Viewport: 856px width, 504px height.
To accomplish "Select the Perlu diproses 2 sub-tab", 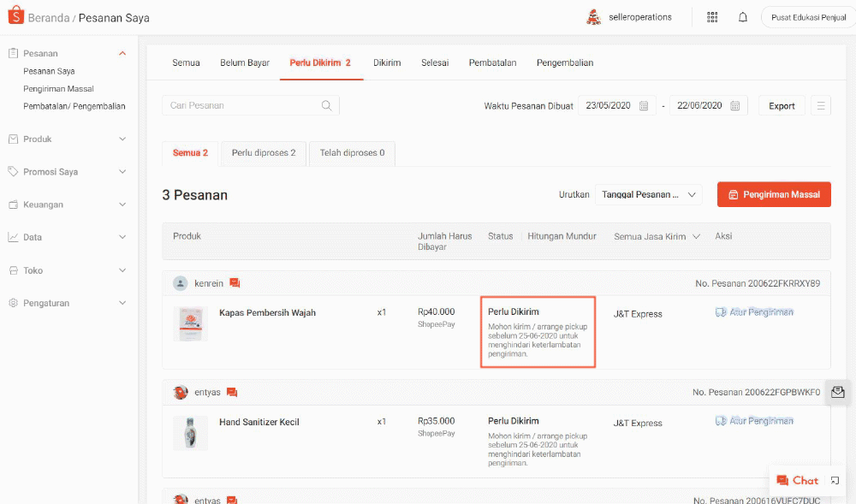I will (264, 153).
